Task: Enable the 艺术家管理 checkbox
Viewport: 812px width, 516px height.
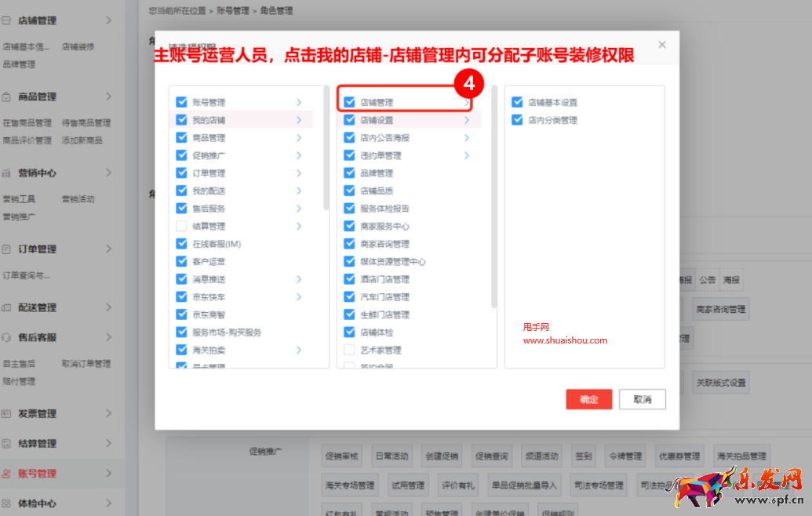Action: point(349,350)
